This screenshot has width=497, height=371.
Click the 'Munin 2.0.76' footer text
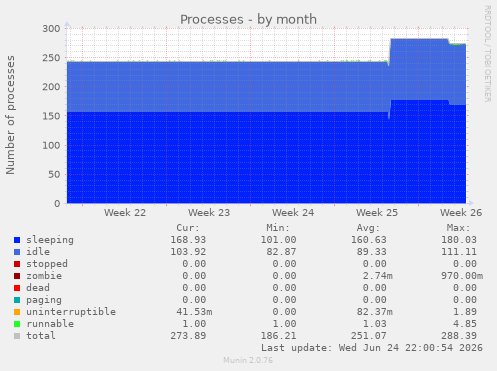[248, 360]
